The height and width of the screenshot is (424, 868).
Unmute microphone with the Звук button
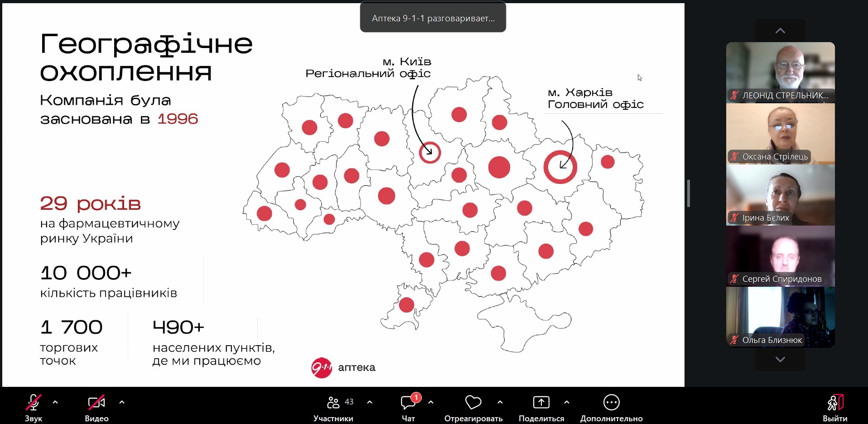click(33, 408)
